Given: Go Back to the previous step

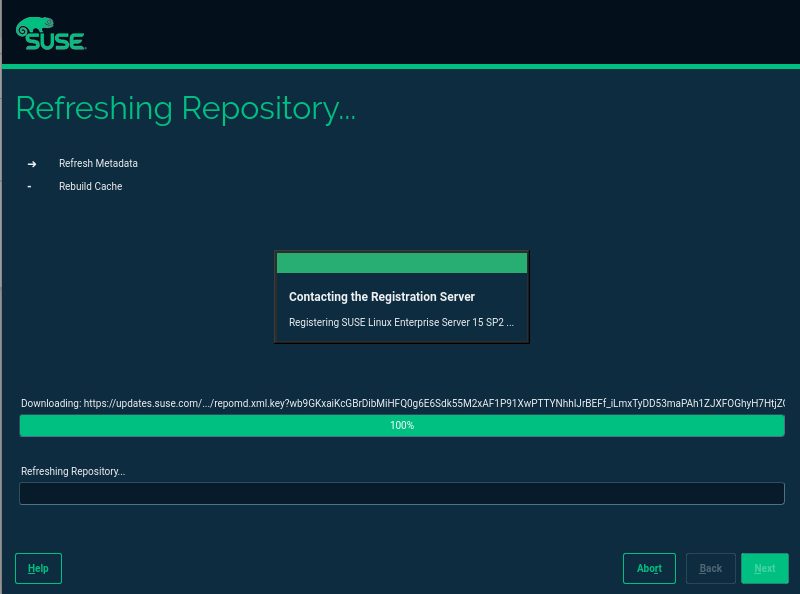Looking at the screenshot, I should pos(710,568).
